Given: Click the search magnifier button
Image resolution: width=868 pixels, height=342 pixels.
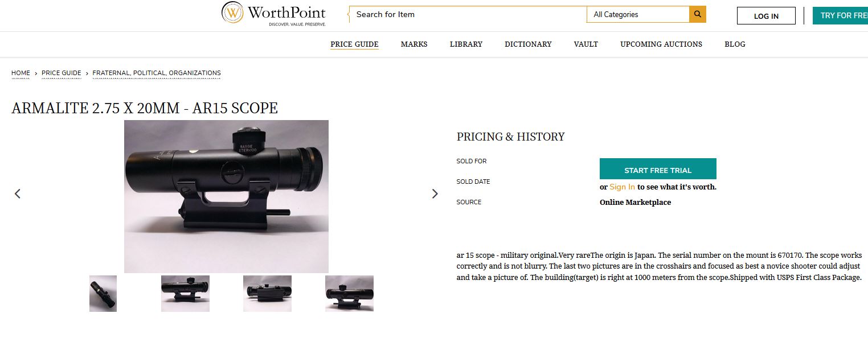Looking at the screenshot, I should tap(697, 14).
